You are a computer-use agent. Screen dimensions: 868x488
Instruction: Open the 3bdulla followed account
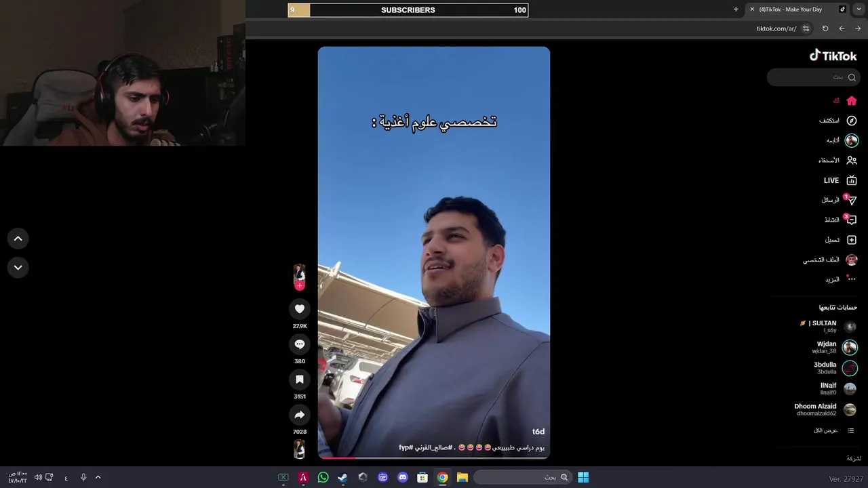tap(835, 368)
